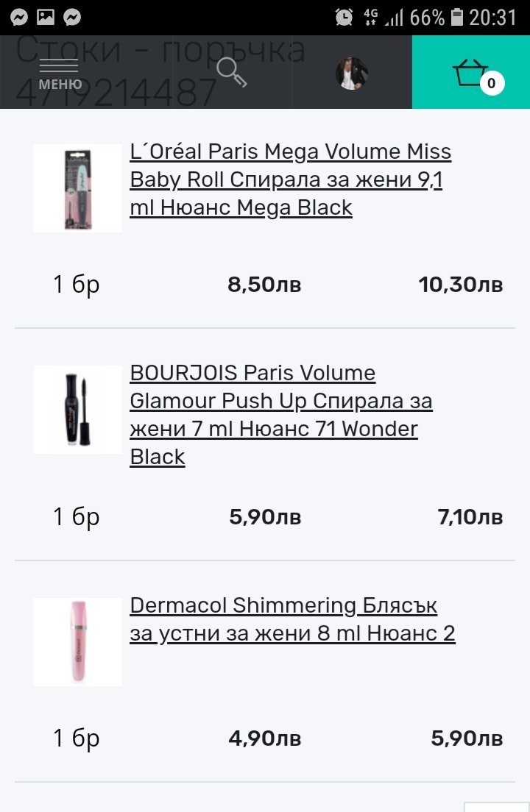Open BOURJOIS Volume Glamour Push Up link
The width and height of the screenshot is (530, 812).
(x=280, y=415)
